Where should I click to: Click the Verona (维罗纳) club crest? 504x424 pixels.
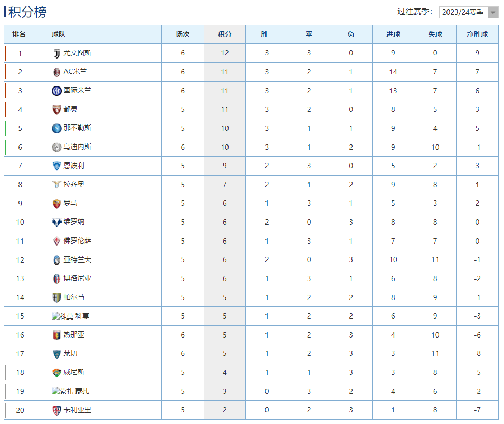tap(56, 222)
